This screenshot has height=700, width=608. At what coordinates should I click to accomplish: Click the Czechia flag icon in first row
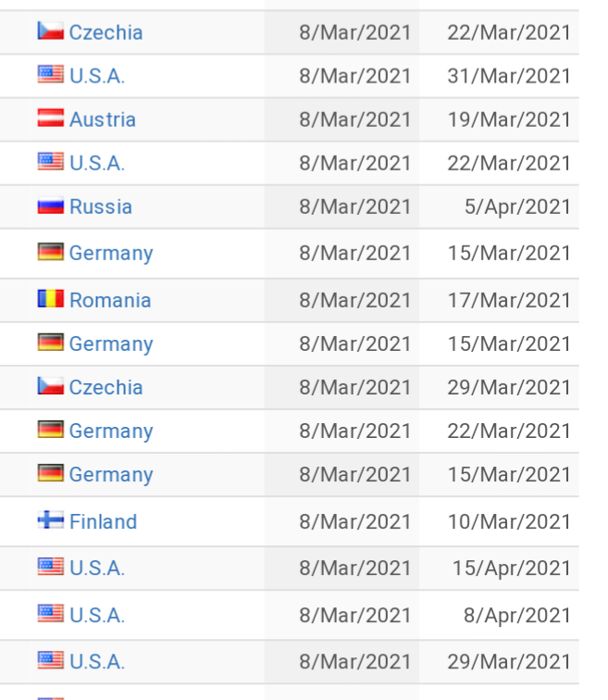coord(50,31)
